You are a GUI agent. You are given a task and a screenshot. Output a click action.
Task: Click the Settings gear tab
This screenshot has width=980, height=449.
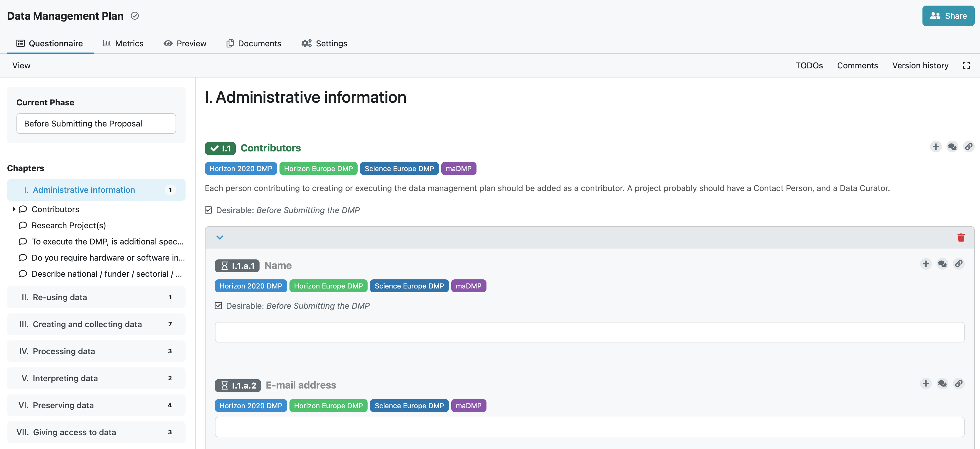324,43
